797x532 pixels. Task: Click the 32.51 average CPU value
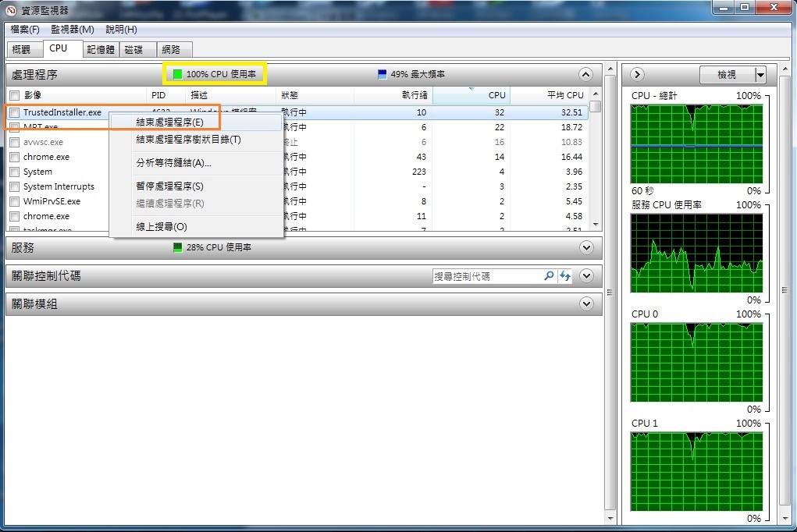pos(571,112)
